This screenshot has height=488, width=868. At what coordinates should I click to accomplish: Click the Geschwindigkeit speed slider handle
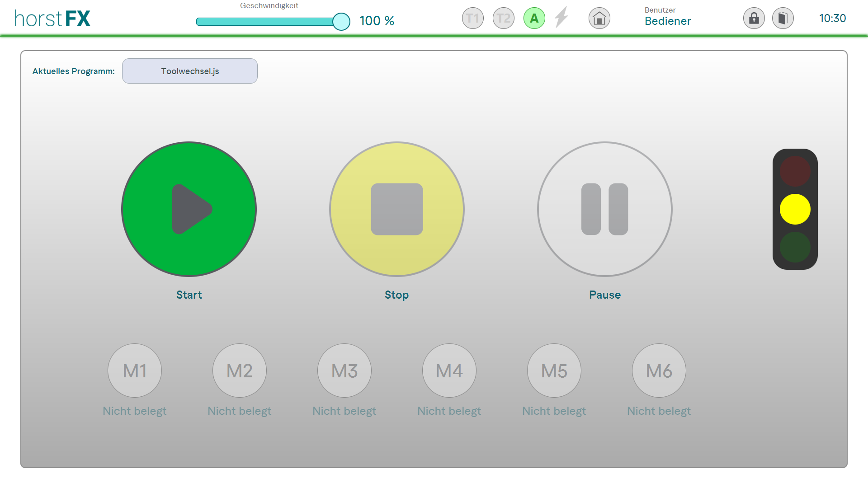(x=341, y=21)
